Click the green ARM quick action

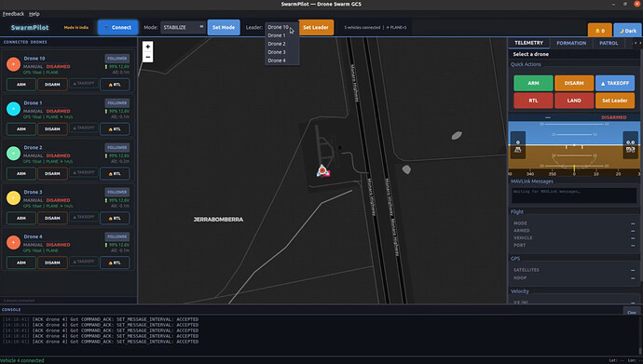pos(533,83)
